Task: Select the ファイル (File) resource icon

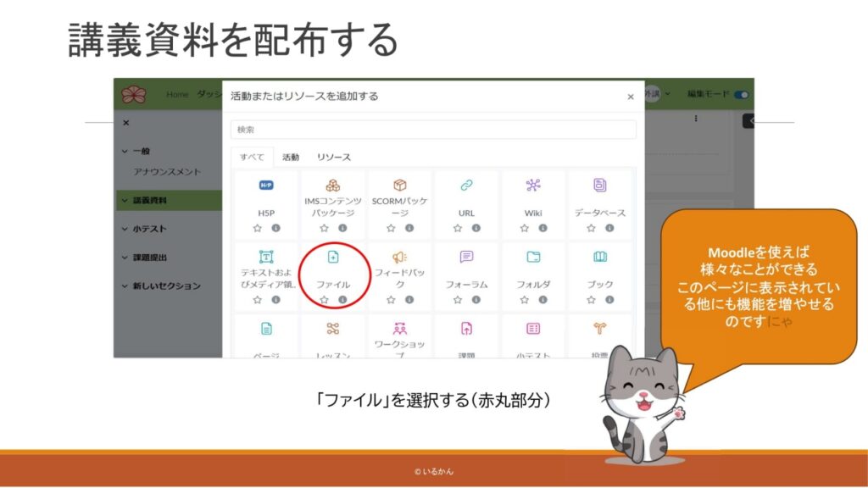Action: pos(333,258)
